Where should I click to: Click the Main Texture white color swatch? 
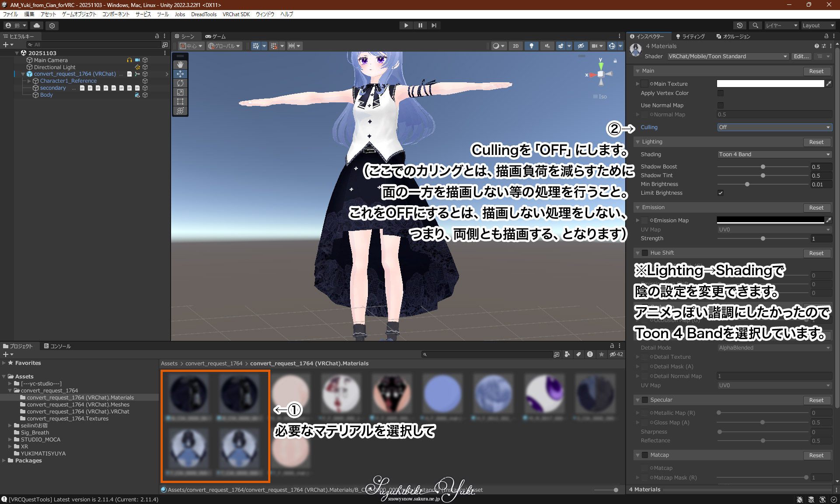[770, 84]
